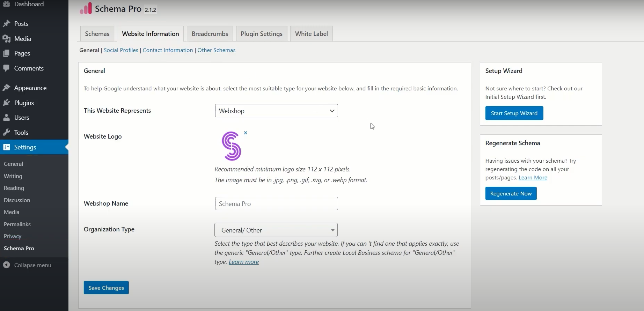Click the Dashboard gauge icon
The height and width of the screenshot is (311, 644).
(x=6, y=4)
